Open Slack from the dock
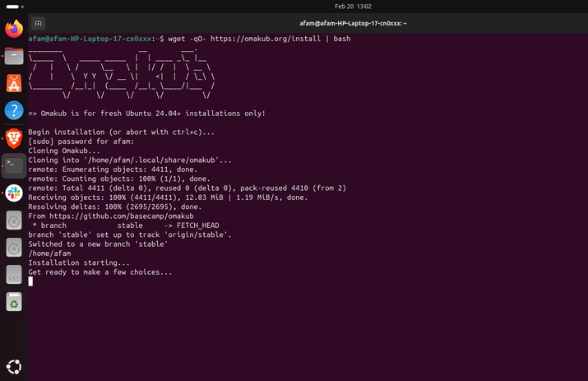 point(14,193)
